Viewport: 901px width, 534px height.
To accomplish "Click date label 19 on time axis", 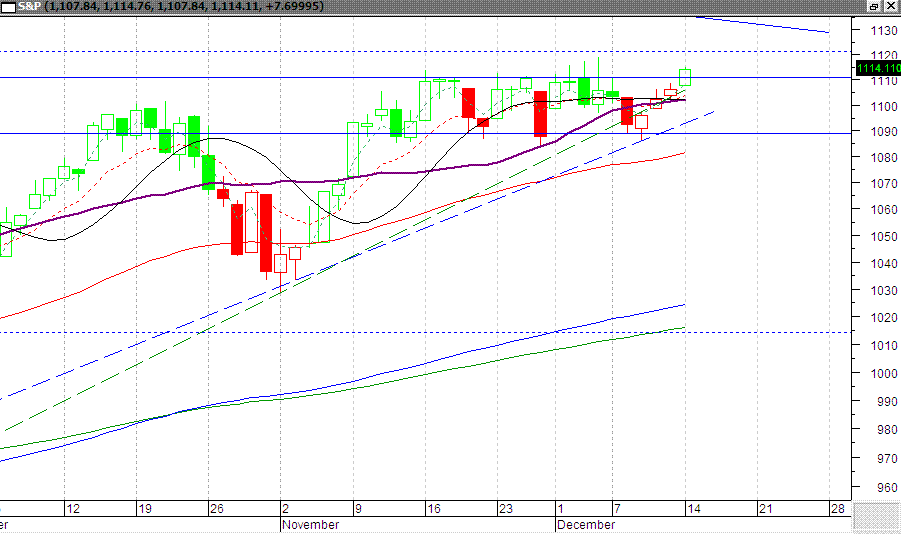I will pyautogui.click(x=145, y=509).
